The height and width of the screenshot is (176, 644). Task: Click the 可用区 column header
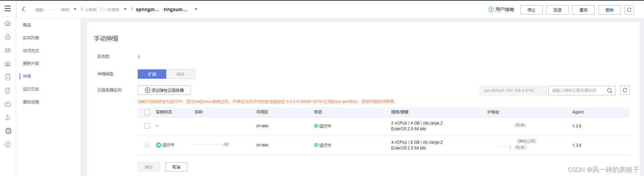pyautogui.click(x=262, y=112)
